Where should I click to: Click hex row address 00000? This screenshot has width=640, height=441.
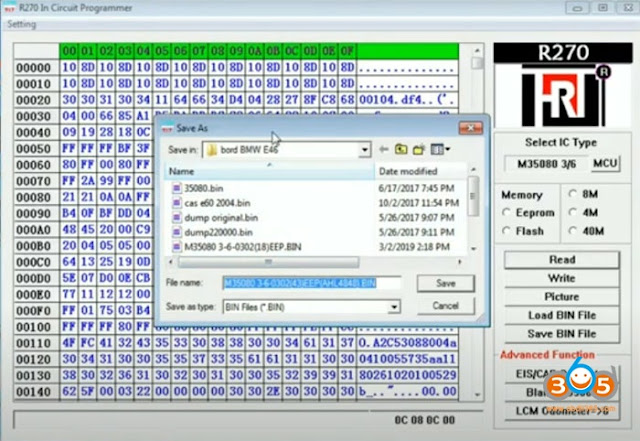(x=33, y=68)
